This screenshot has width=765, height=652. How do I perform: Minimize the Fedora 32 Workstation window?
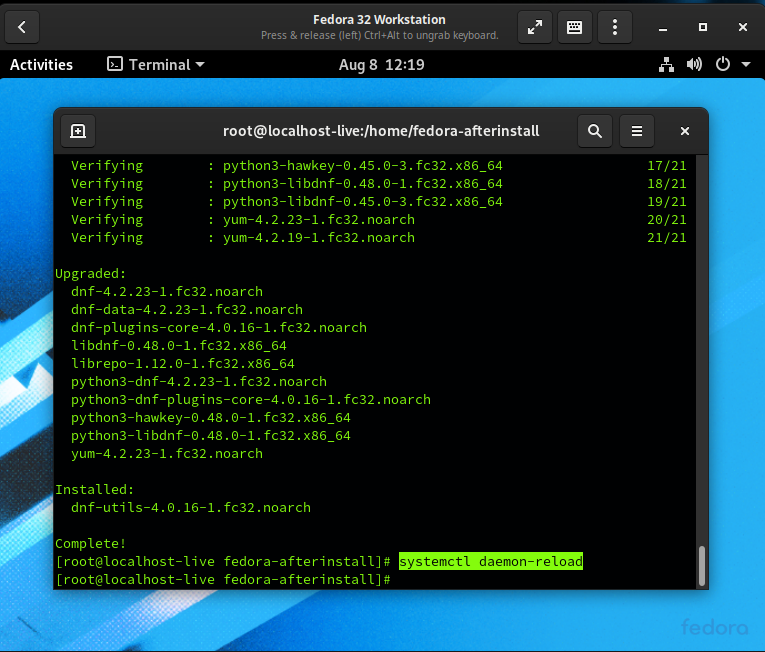pyautogui.click(x=663, y=27)
